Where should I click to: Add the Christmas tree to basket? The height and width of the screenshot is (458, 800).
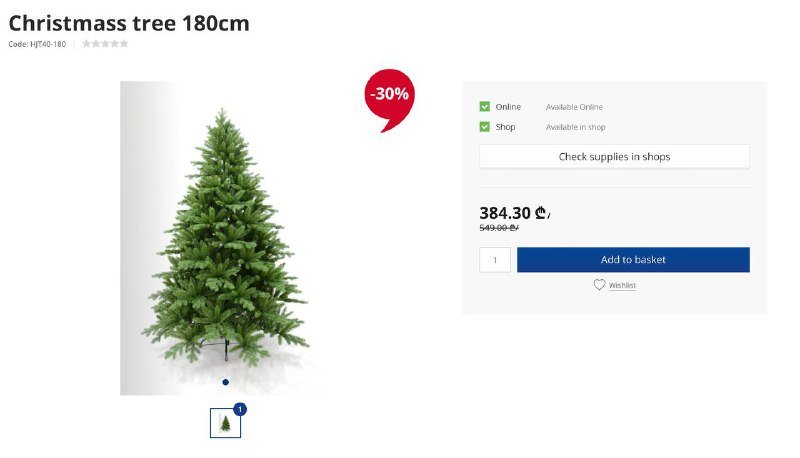(633, 260)
